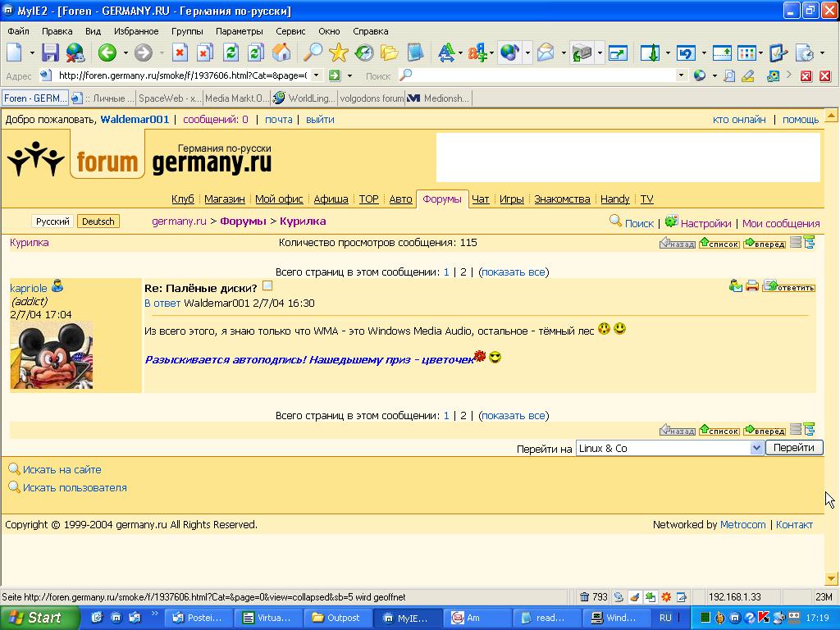Open Favorites with the star icon
The width and height of the screenshot is (840, 630).
click(x=339, y=52)
